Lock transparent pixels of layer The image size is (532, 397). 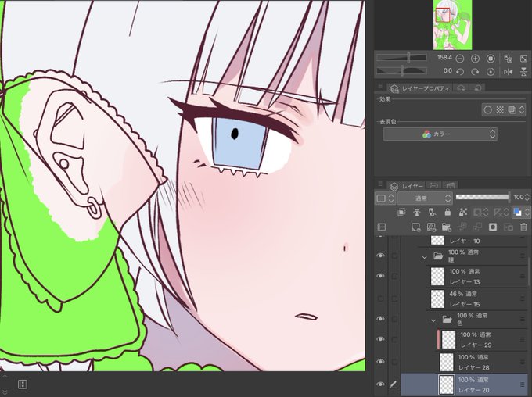(463, 213)
